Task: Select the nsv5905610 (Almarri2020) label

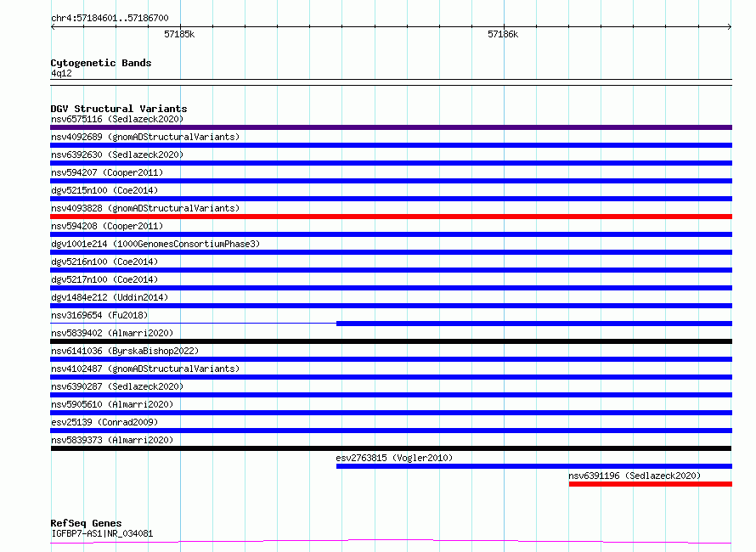Action: pos(112,404)
